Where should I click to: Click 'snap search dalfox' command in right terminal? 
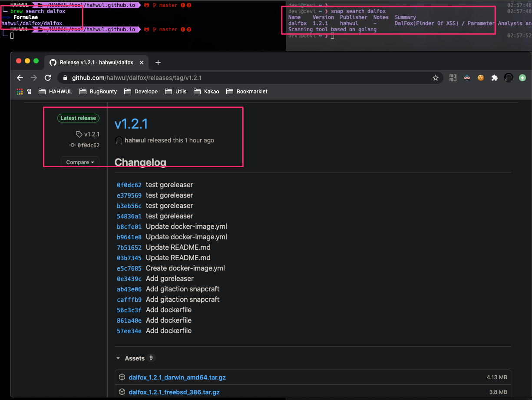click(358, 11)
